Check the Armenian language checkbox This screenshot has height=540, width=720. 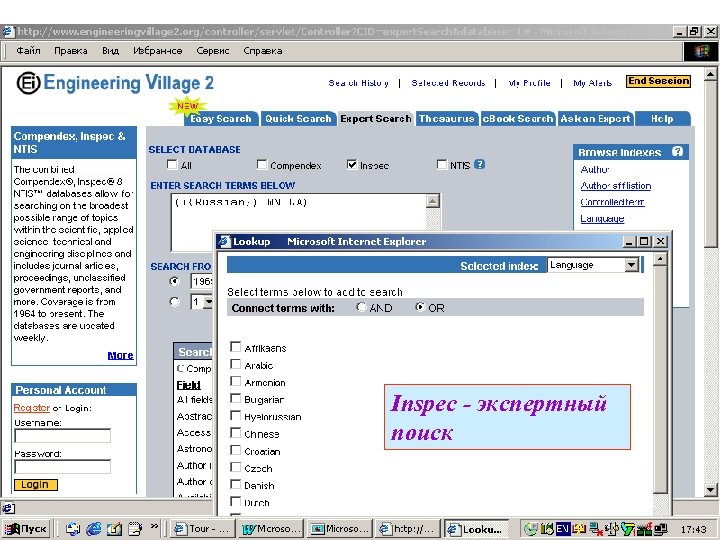pos(236,381)
